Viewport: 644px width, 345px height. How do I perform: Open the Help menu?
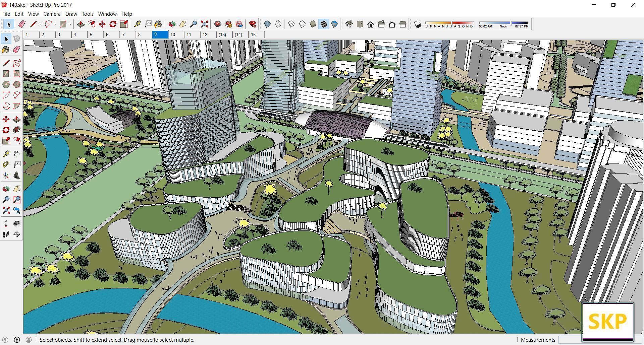(x=126, y=14)
